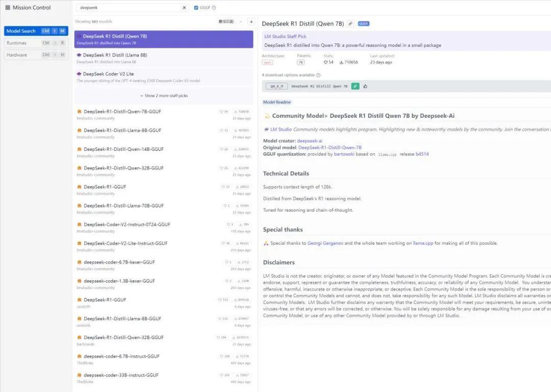This screenshot has width=551, height=392.
Task: Select staff pick DeepSeek Coder V2 Lite
Action: tap(164, 77)
